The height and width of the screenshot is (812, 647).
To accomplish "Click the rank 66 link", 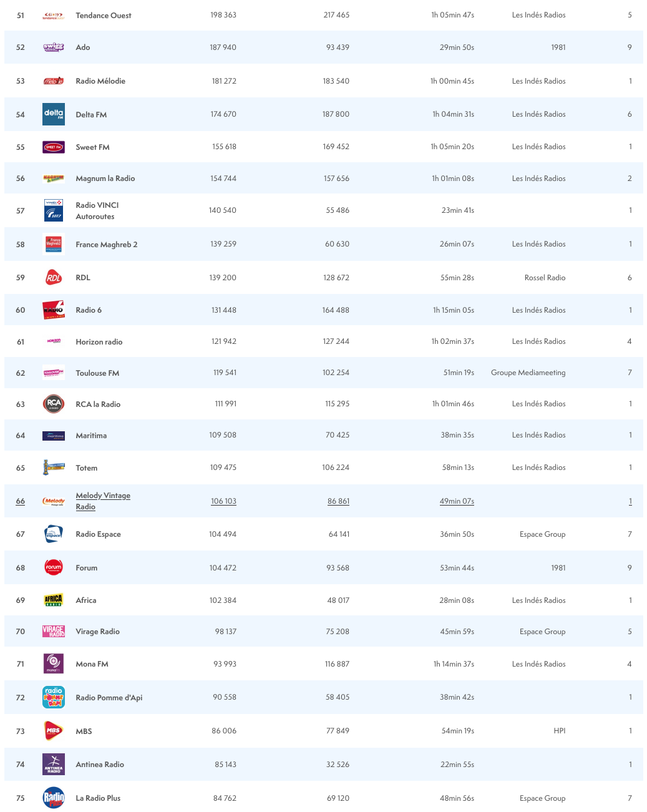I will point(21,501).
